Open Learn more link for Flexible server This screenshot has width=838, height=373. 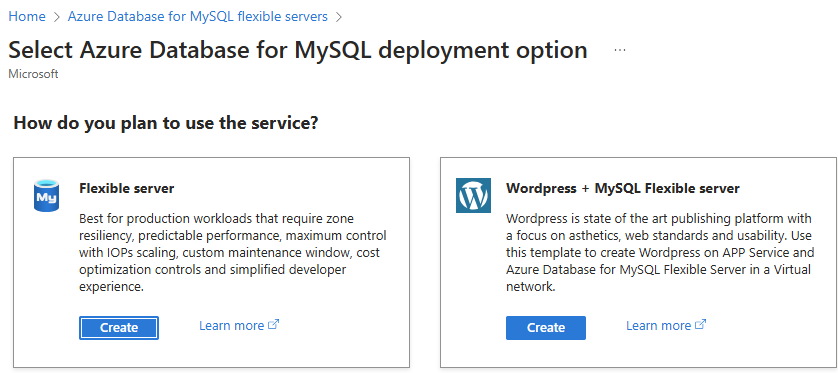(231, 325)
